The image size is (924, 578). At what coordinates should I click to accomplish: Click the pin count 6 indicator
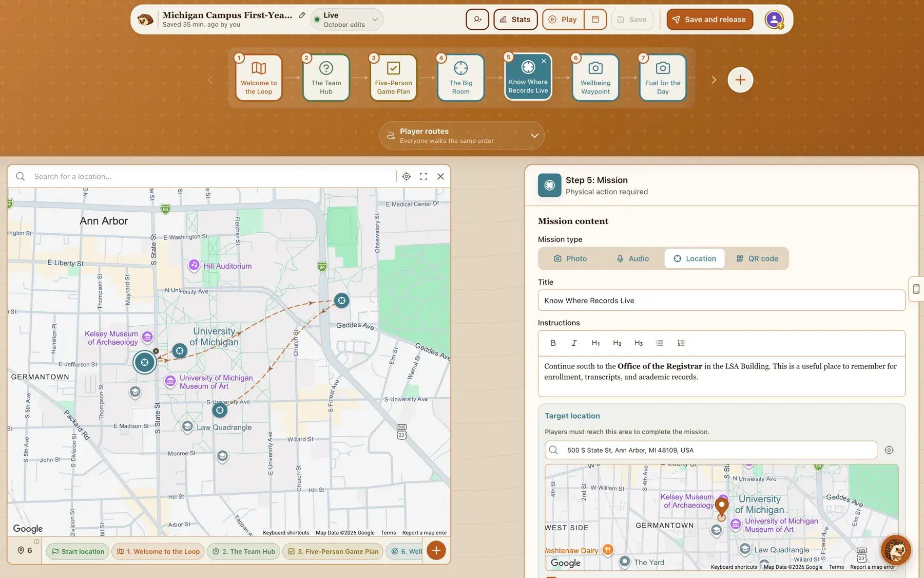coord(25,550)
